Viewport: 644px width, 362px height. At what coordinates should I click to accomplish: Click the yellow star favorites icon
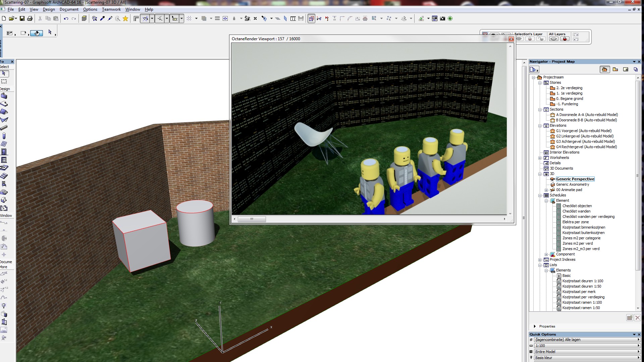coord(125,19)
